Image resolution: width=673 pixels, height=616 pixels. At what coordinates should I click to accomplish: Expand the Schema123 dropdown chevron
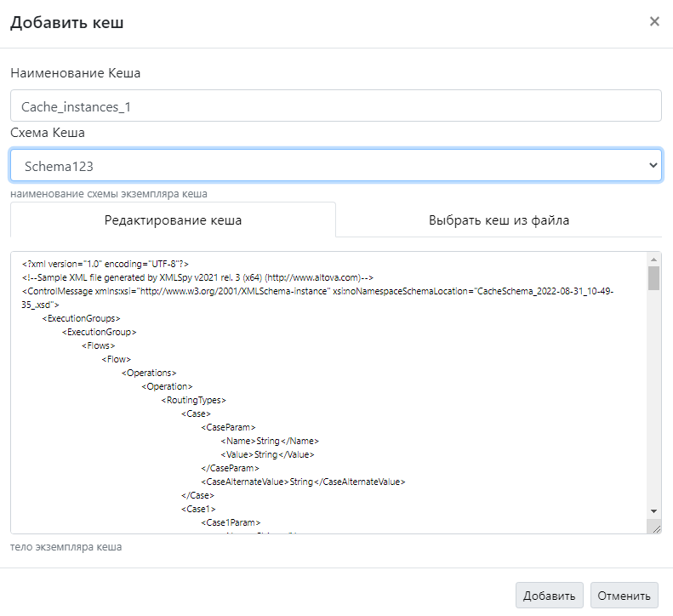coord(653,165)
